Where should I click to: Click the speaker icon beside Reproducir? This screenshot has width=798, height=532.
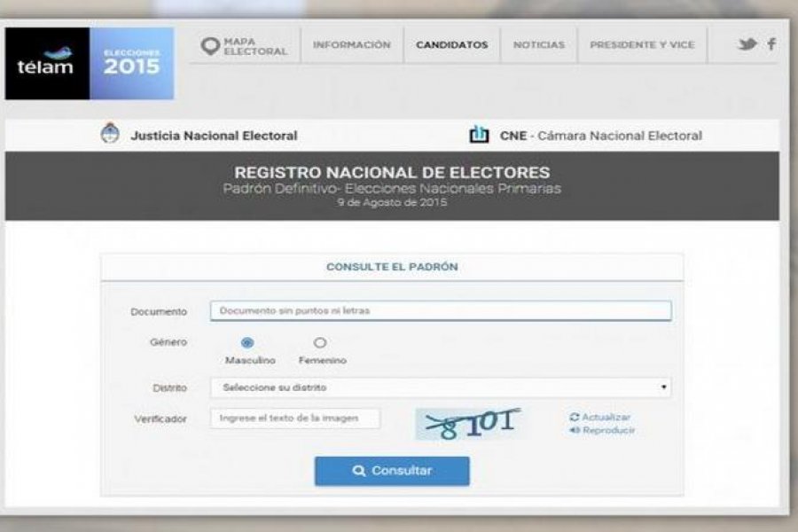575,431
